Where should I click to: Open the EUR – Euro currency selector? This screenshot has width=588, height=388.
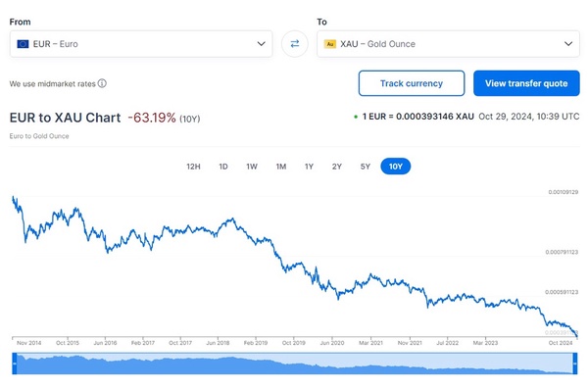141,44
